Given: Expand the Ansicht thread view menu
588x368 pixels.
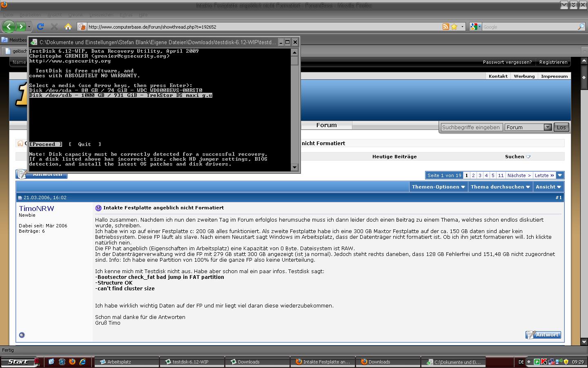Looking at the screenshot, I should 548,187.
